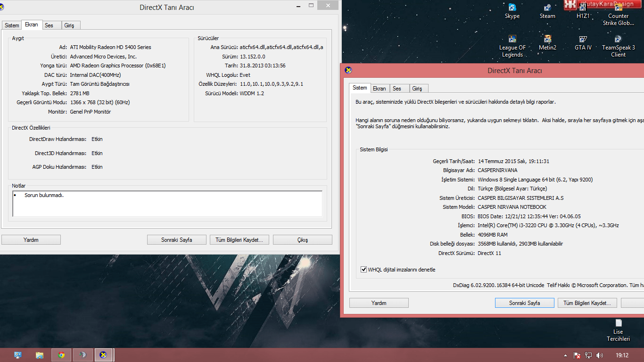Select the TeamSpeak 3 Client shortcut
The width and height of the screenshot is (644, 362).
tap(618, 46)
